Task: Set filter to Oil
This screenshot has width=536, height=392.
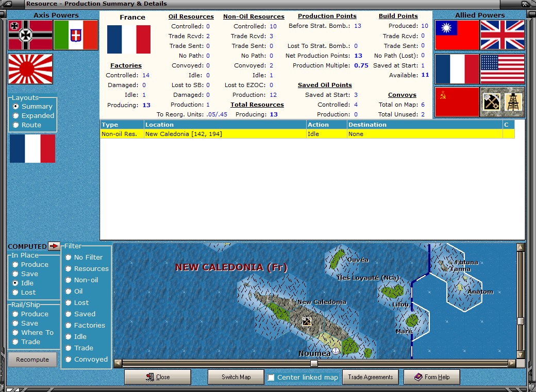Action: click(x=69, y=291)
